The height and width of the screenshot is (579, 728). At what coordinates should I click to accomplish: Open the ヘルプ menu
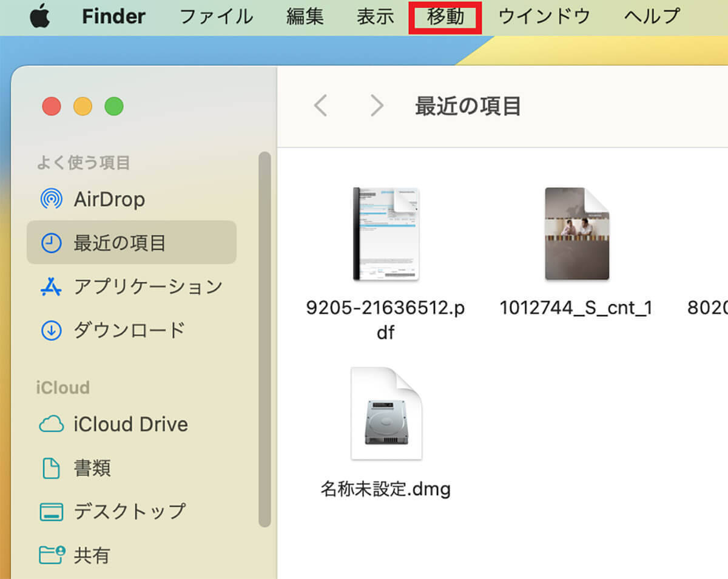[652, 17]
